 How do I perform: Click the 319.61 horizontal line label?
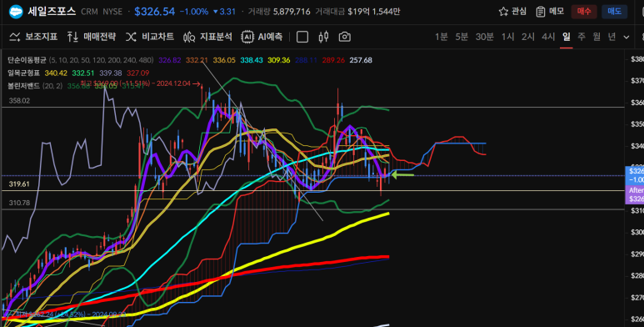pos(19,184)
